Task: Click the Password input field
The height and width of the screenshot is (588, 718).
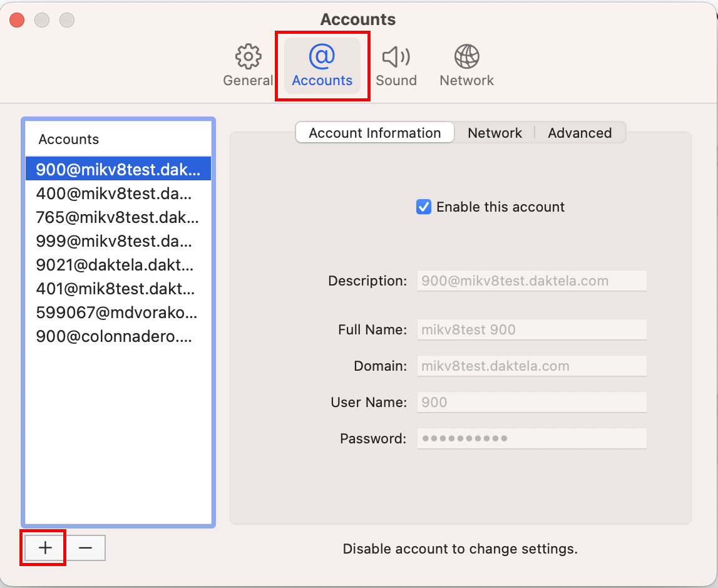Action: point(531,438)
